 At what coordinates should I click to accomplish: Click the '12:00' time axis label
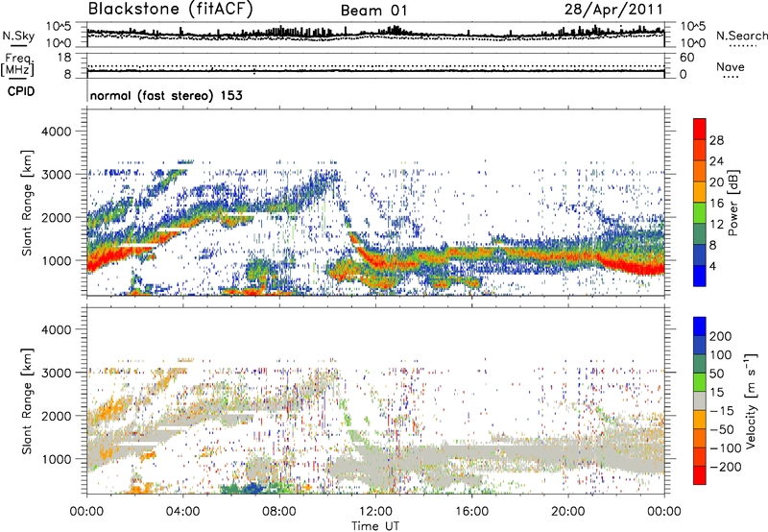pyautogui.click(x=375, y=512)
